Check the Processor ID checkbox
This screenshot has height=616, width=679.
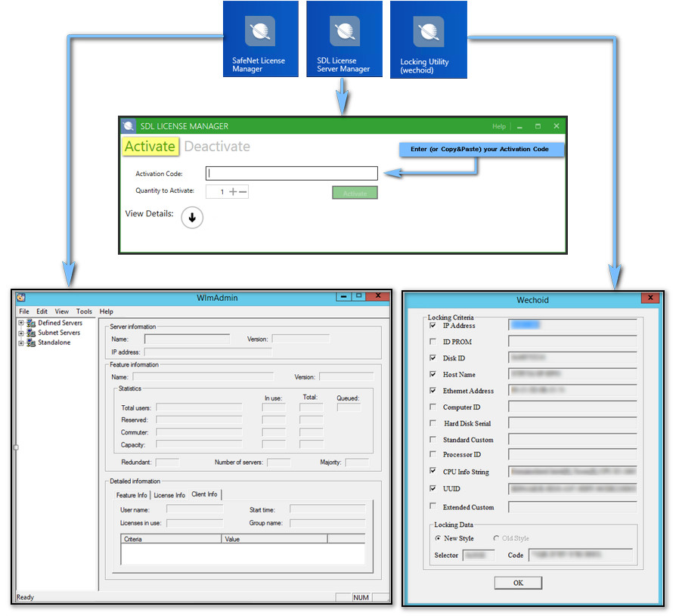point(433,454)
